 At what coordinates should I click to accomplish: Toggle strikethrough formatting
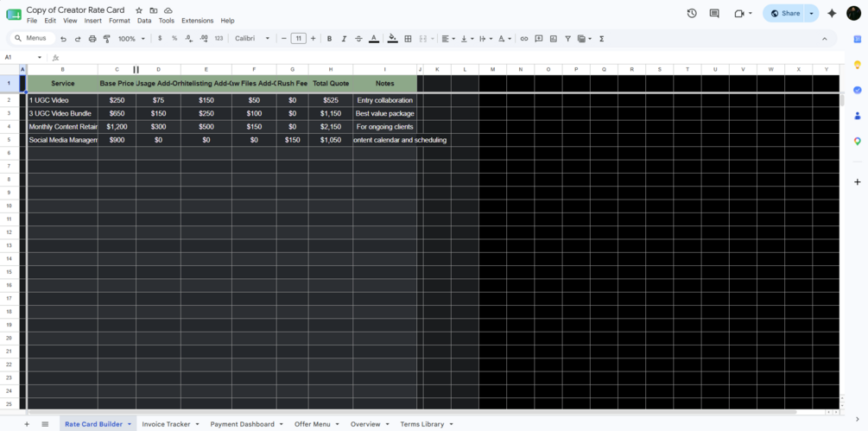point(358,39)
